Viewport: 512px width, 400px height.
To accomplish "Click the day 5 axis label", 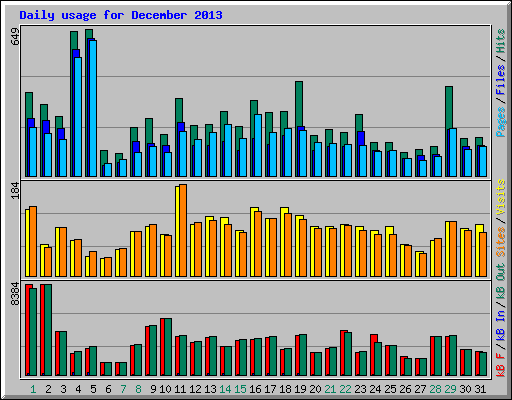I will pos(93,389).
